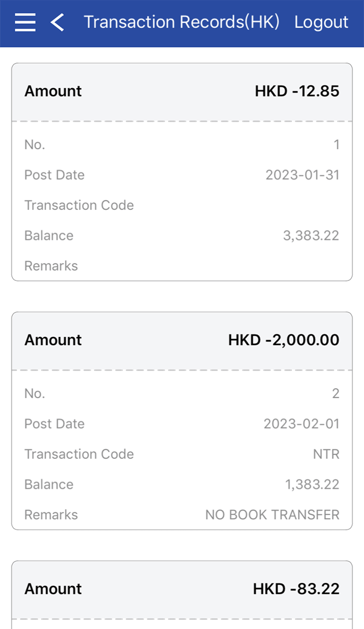
Task: Tap the first record's Post Date label
Action: point(54,175)
